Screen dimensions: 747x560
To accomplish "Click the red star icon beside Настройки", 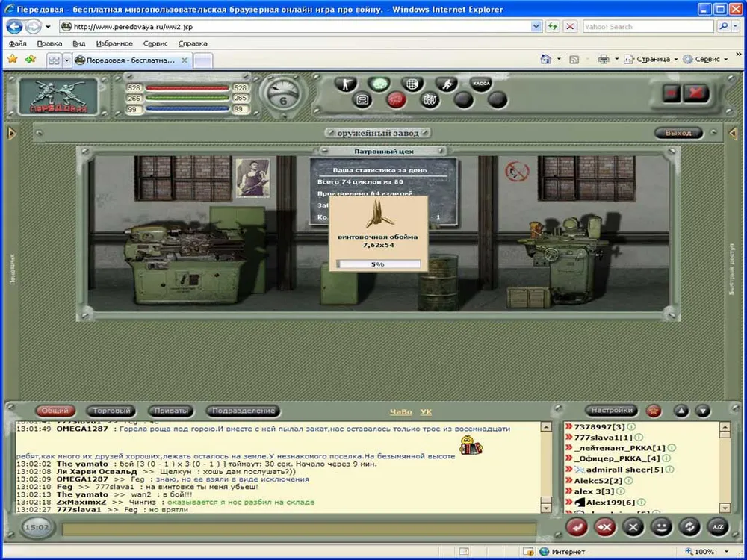I will tap(654, 411).
